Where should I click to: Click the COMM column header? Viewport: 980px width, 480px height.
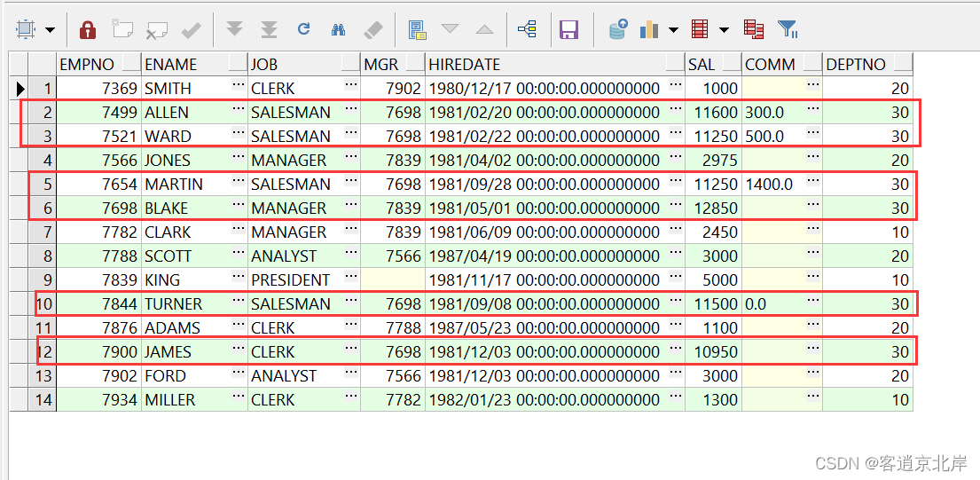[x=782, y=65]
